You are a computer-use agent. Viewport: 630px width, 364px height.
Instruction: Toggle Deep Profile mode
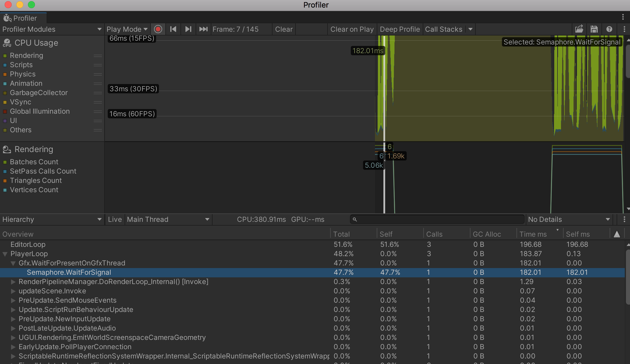[399, 29]
